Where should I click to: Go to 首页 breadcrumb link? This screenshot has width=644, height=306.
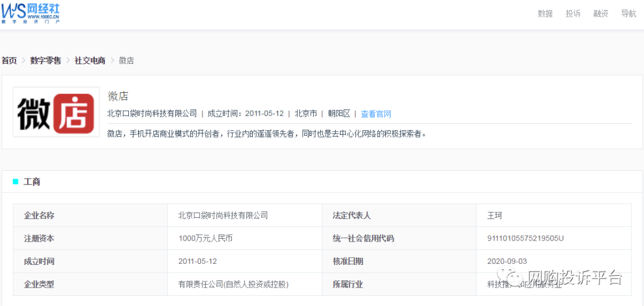click(x=9, y=61)
